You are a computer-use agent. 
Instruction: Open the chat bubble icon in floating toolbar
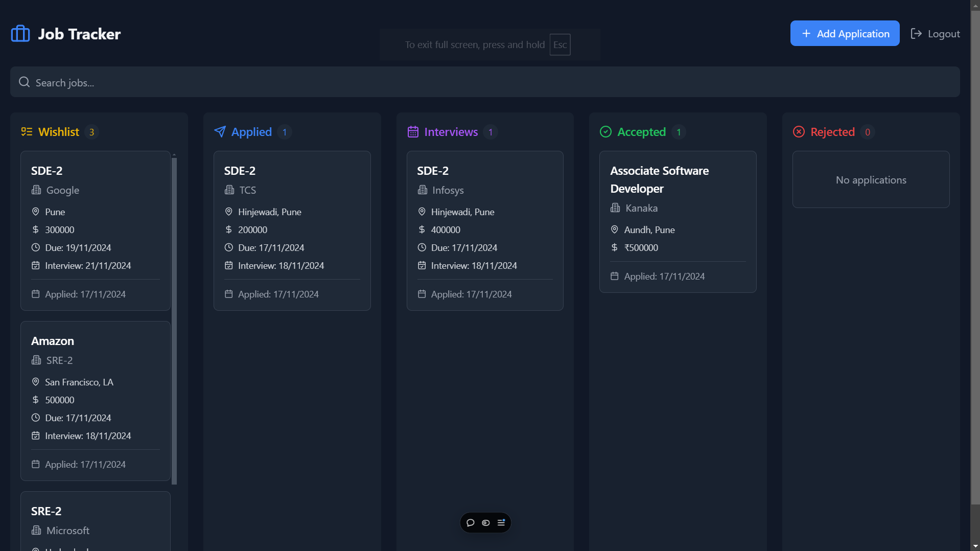tap(470, 522)
